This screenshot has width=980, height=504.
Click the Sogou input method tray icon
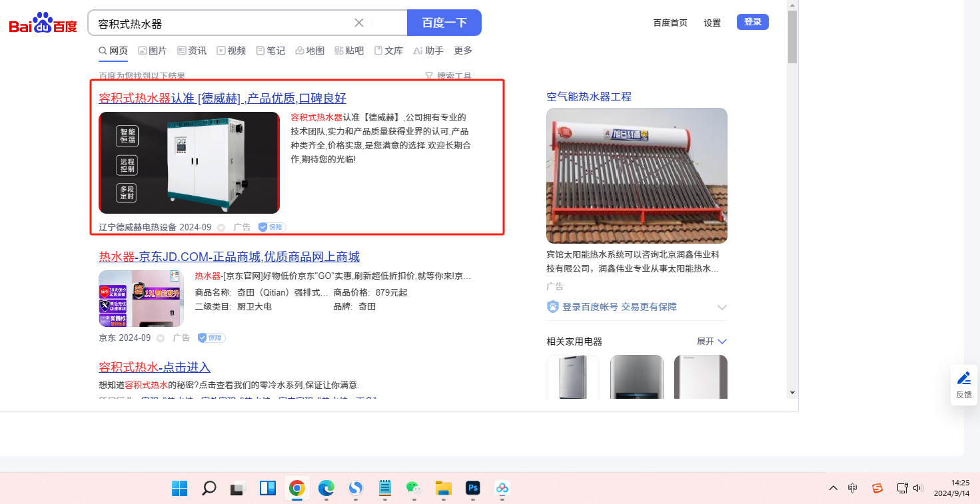point(877,488)
